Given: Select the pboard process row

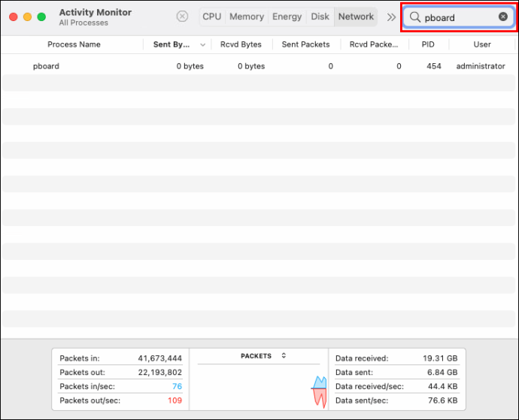Looking at the screenshot, I should 259,66.
